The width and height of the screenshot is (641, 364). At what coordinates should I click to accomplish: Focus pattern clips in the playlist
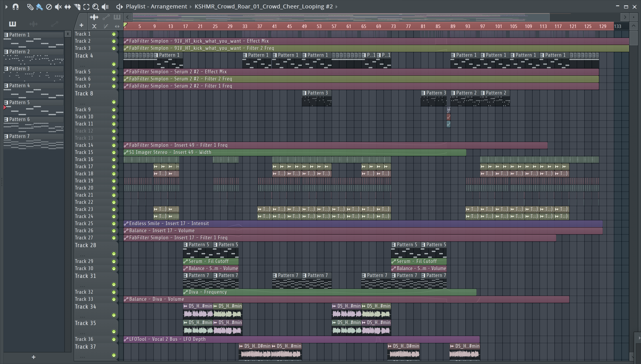click(117, 17)
